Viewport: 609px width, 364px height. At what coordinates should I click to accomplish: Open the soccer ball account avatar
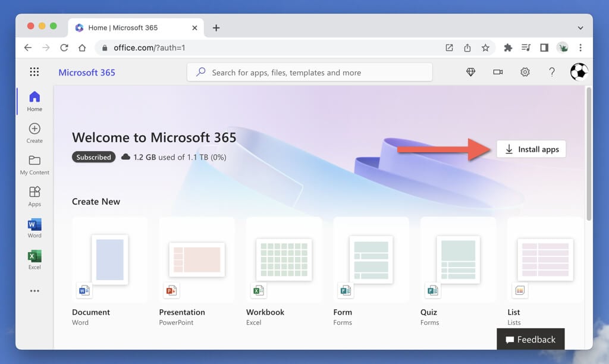point(579,72)
